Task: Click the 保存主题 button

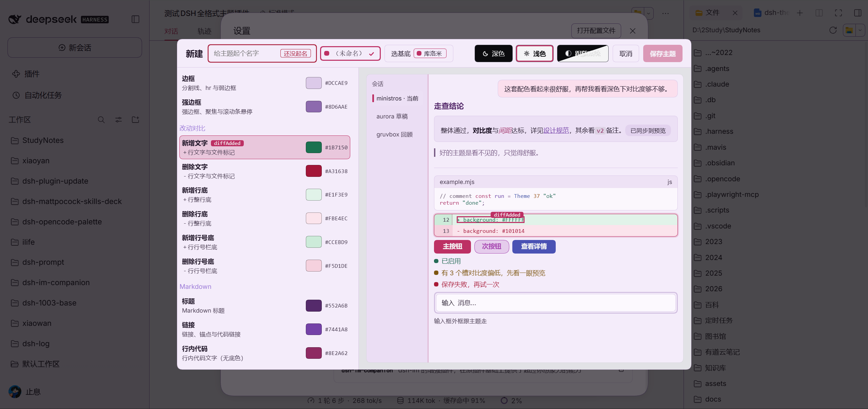Action: pos(663,54)
